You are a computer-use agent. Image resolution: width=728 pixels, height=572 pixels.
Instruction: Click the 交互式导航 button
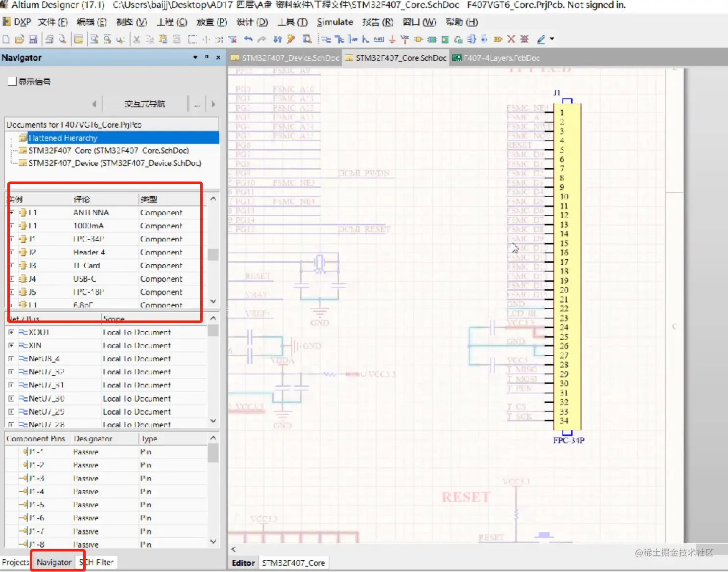click(x=144, y=104)
